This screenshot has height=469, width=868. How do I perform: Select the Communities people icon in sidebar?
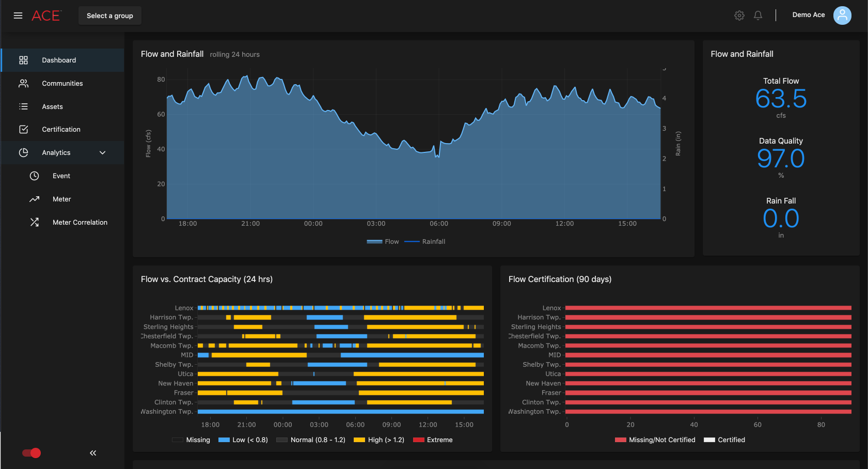tap(23, 83)
